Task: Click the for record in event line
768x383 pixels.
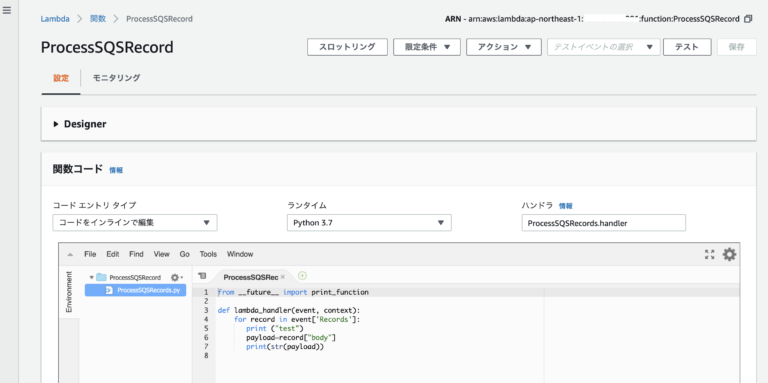Action: click(297, 319)
